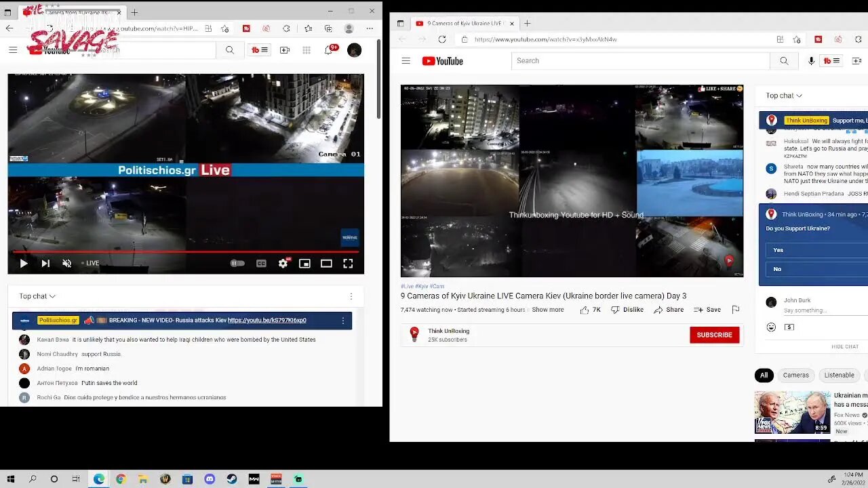Select the Listenable filter chip

(x=840, y=375)
